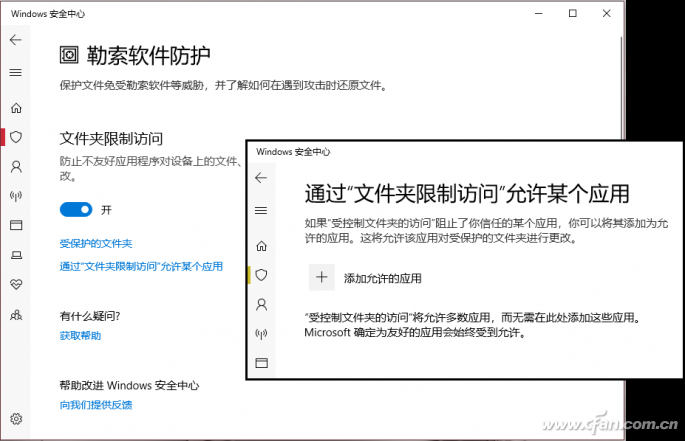
Task: Open device health heart icon in main sidebar
Action: click(x=16, y=285)
